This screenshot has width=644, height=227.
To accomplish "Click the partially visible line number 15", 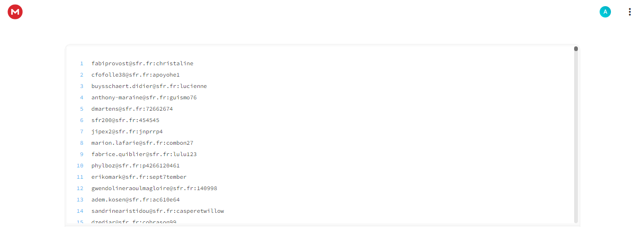I will coord(80,222).
